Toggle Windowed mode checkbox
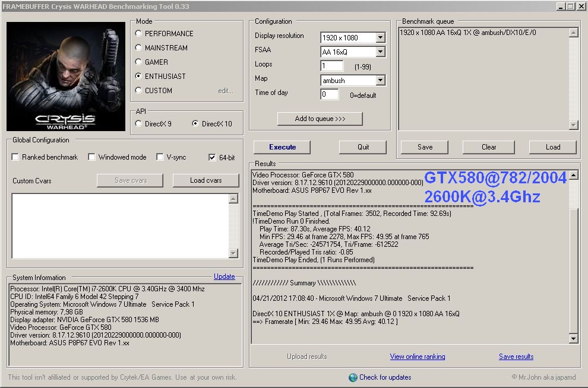The width and height of the screenshot is (588, 388). tap(91, 157)
